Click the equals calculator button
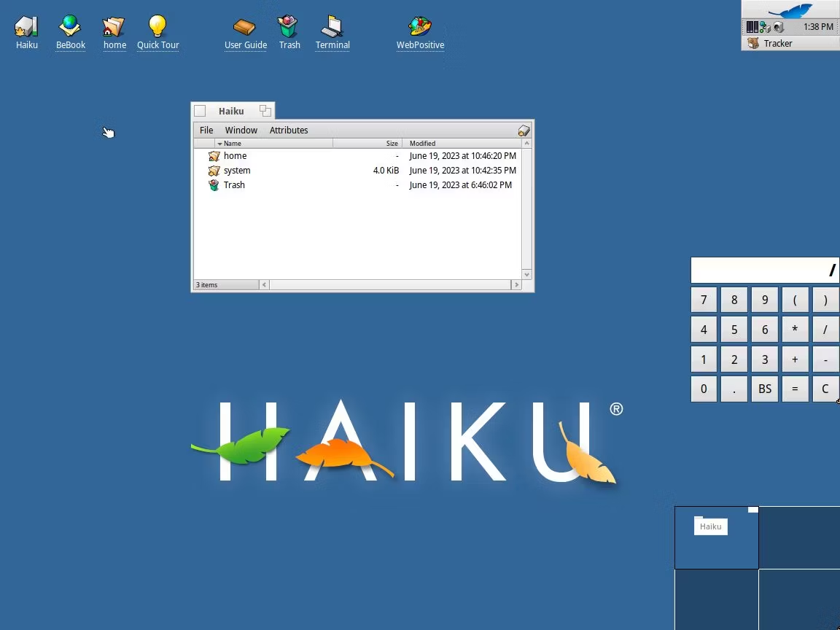Viewport: 840px width, 630px height. [x=795, y=389]
